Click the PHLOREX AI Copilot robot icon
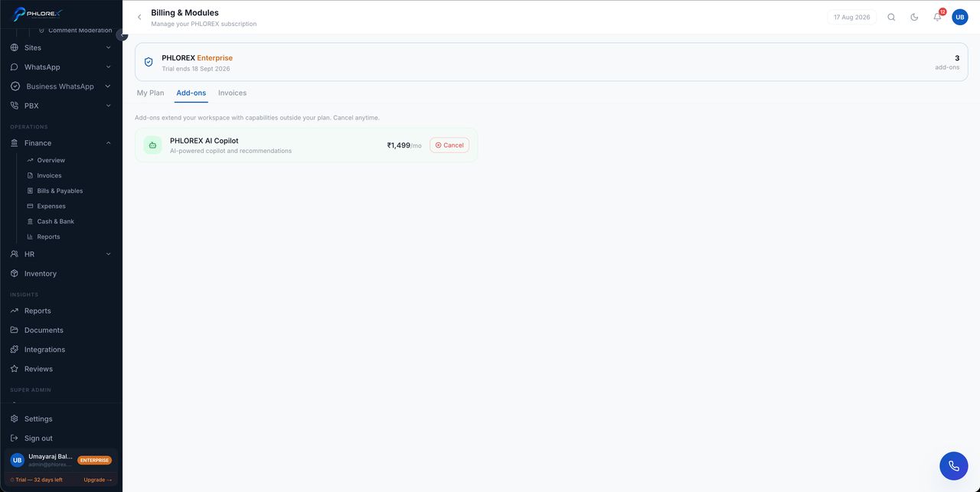Image resolution: width=980 pixels, height=492 pixels. tap(152, 145)
